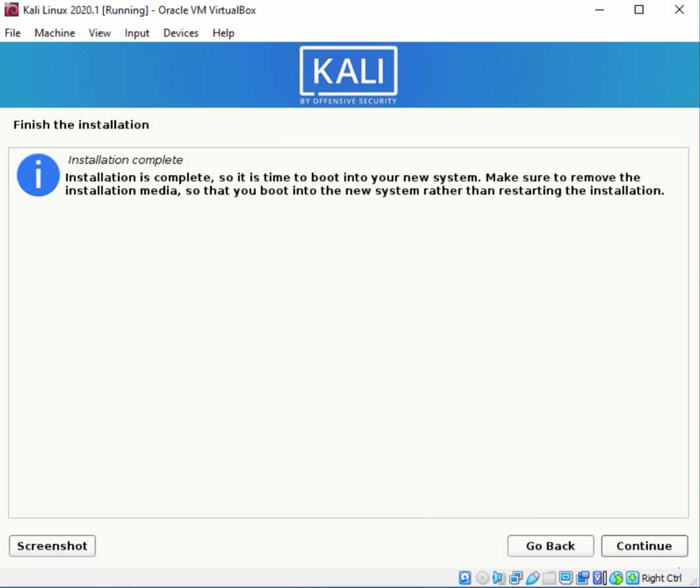
Task: Click the Go Back button
Action: (x=550, y=546)
